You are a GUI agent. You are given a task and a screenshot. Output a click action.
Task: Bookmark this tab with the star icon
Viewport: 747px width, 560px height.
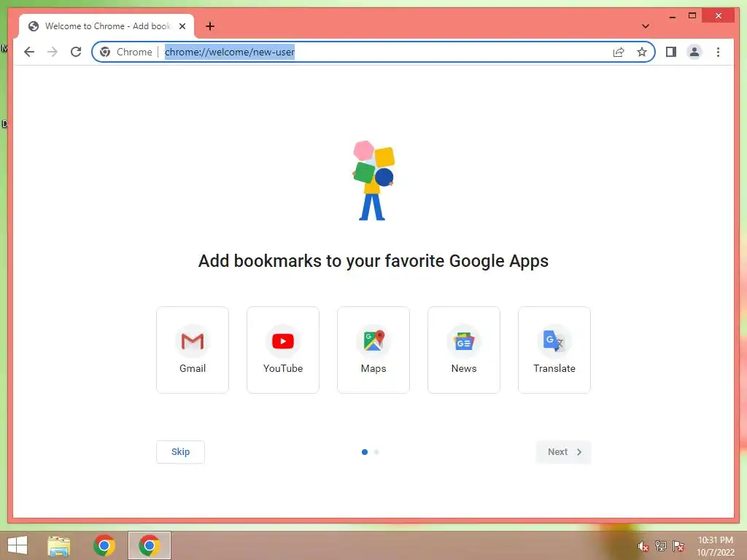tap(642, 52)
